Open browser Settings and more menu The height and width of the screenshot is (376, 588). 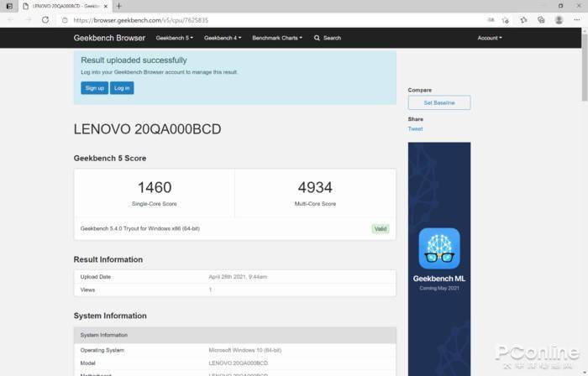(577, 20)
